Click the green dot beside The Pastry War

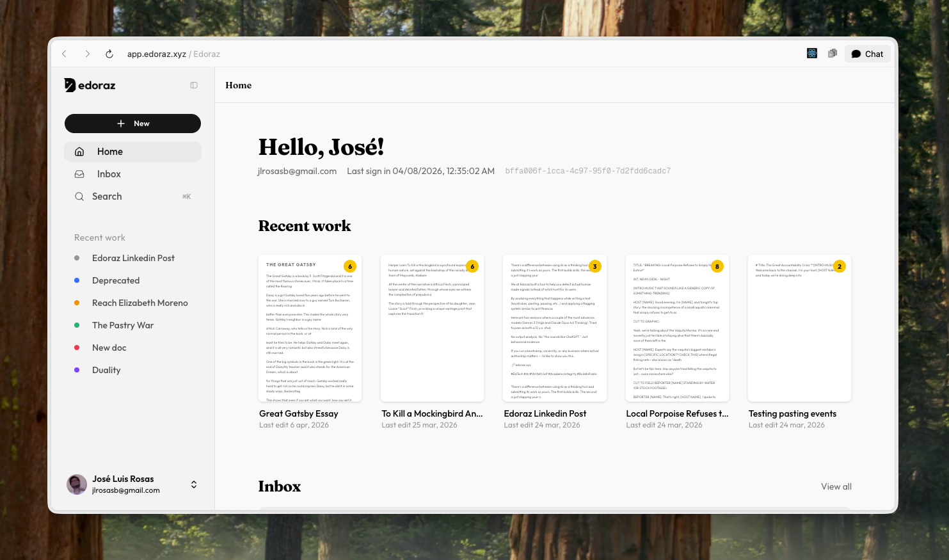[x=77, y=325]
